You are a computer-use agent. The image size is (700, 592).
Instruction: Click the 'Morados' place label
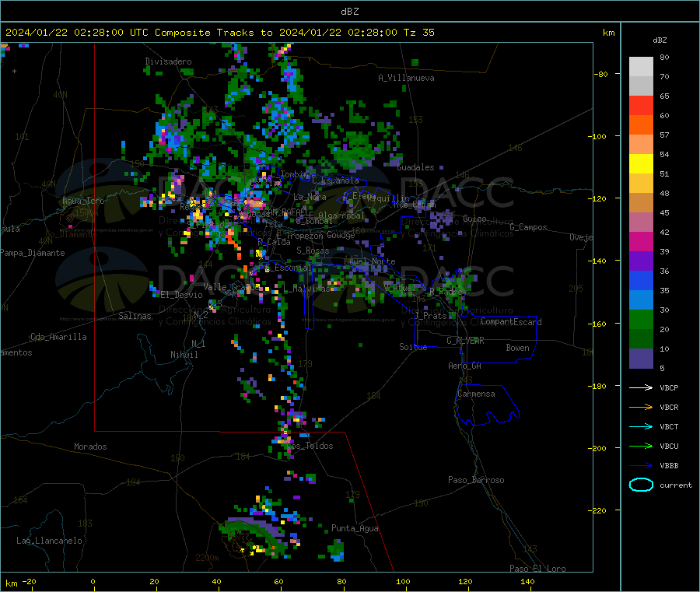pos(90,447)
